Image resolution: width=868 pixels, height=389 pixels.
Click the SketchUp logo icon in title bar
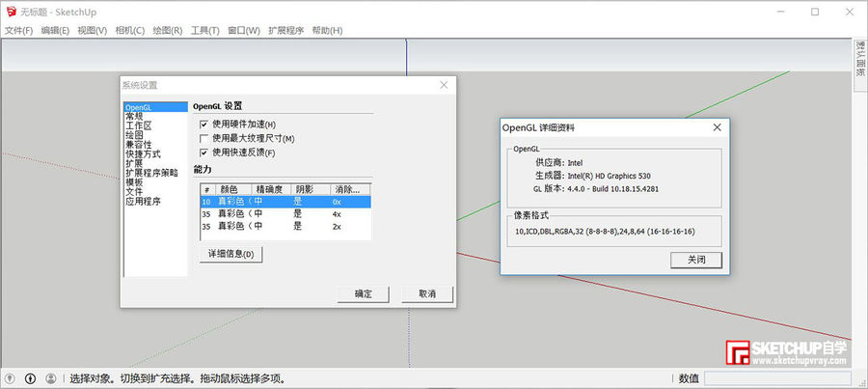click(x=11, y=12)
